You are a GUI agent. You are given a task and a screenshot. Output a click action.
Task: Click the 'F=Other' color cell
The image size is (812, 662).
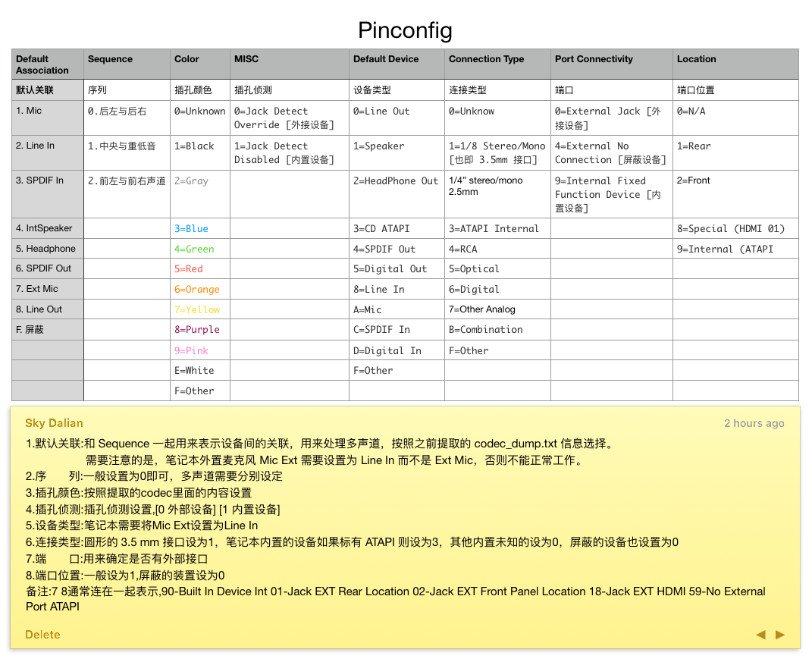coord(200,391)
